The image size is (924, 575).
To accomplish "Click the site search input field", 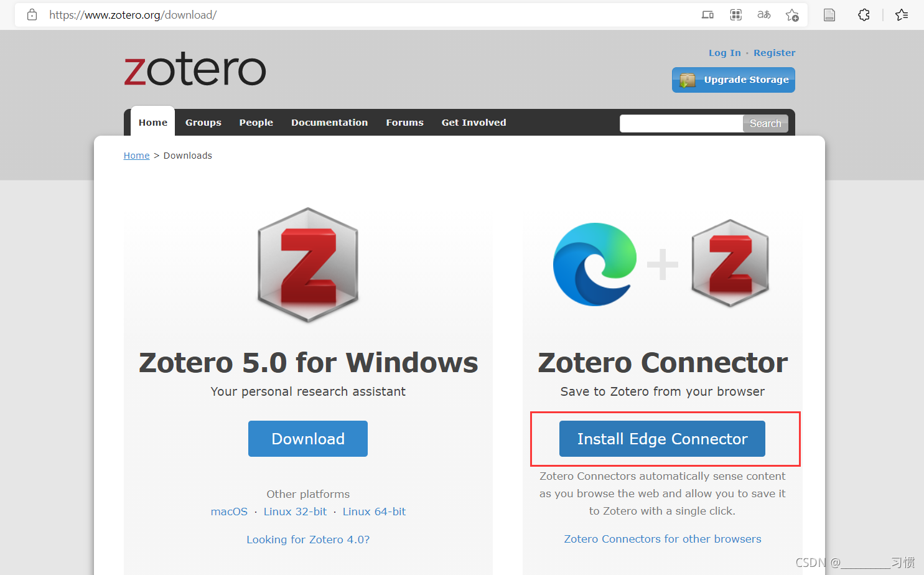I will tap(681, 123).
